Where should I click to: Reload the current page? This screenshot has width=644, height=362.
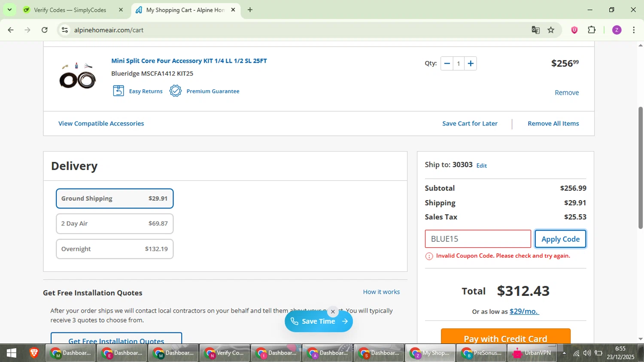pos(45,30)
